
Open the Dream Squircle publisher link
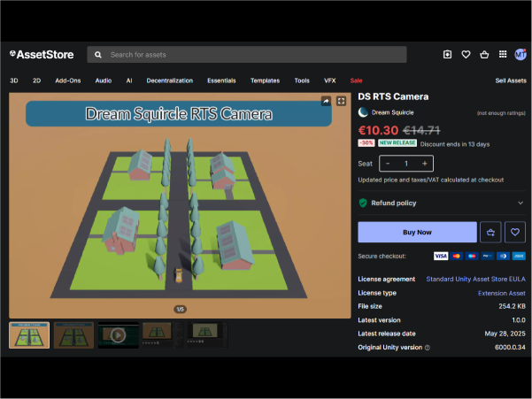392,112
